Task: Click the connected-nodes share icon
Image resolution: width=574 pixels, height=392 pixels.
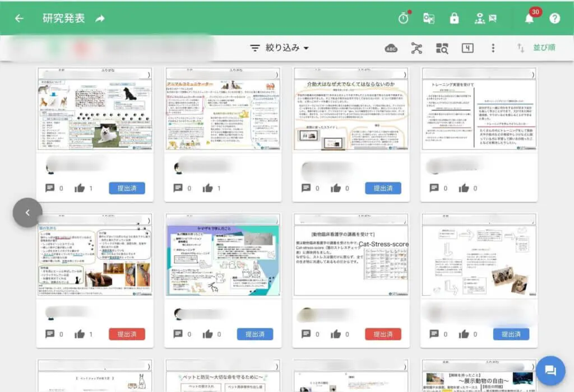Action: 416,48
